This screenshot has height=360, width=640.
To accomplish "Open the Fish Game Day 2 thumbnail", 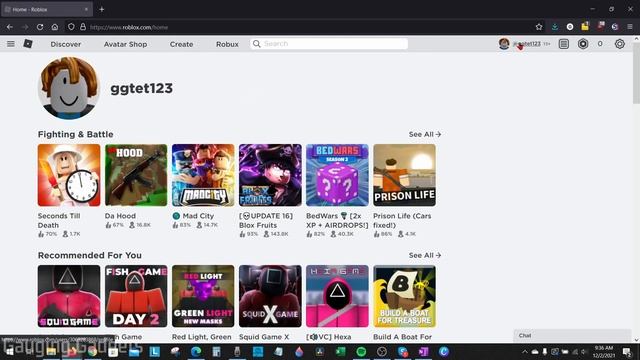I will (136, 296).
